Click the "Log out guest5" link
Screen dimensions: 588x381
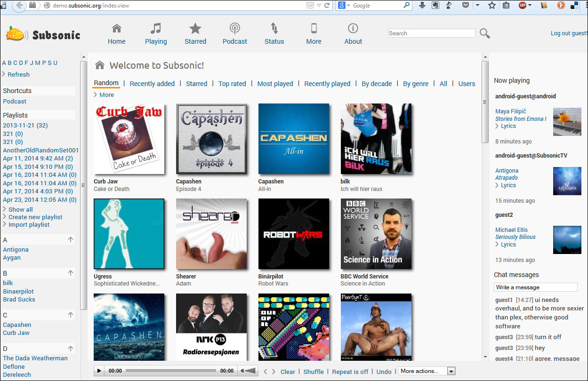pyautogui.click(x=569, y=33)
